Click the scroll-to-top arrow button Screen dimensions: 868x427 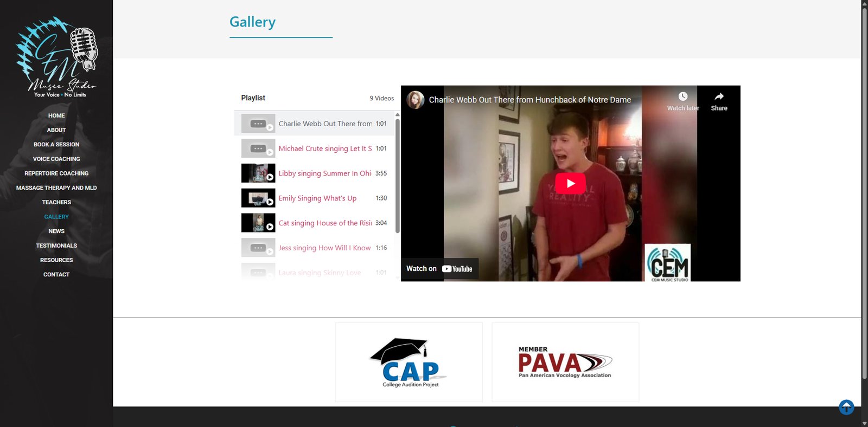pyautogui.click(x=846, y=407)
